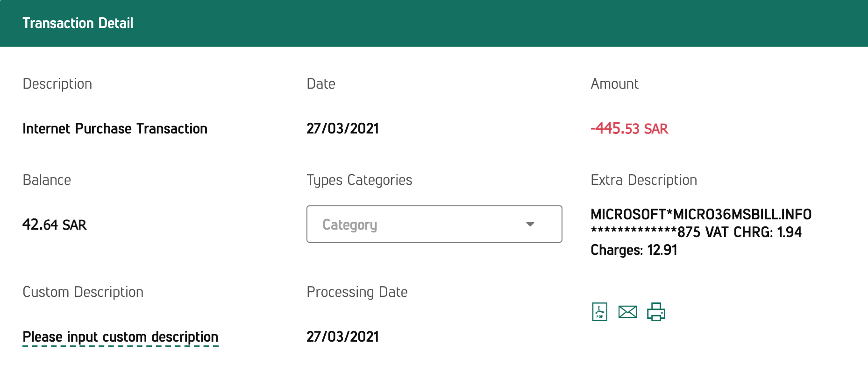
Task: Select the -445.53 SAR amount value
Action: [629, 128]
